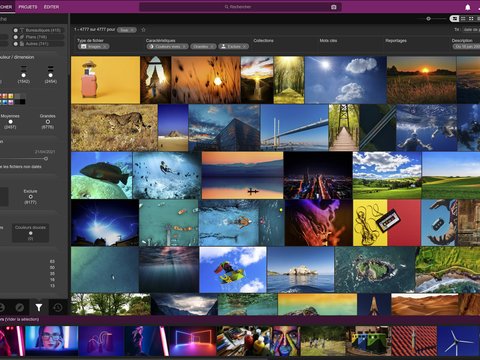
Task: Select the Grandes size radio
Action: point(48,122)
